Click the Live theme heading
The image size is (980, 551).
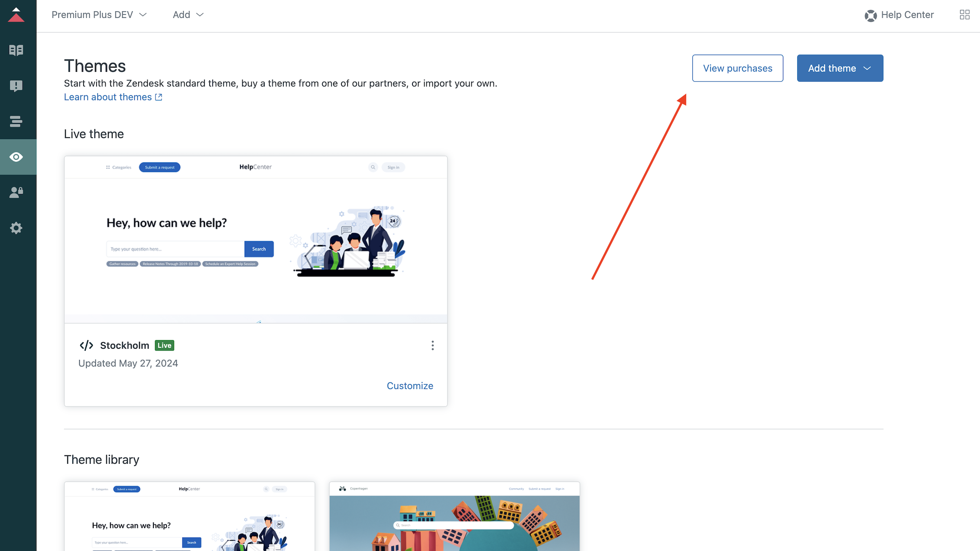pyautogui.click(x=94, y=134)
